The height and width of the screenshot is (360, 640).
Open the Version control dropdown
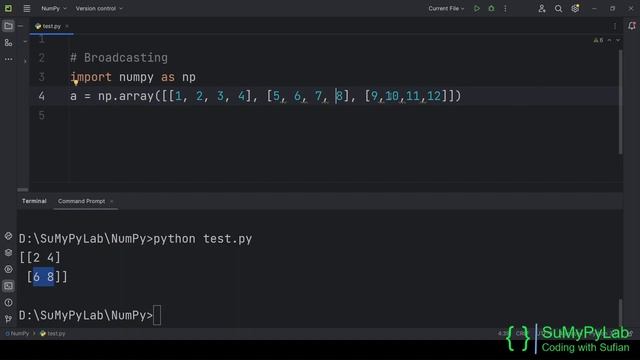99,8
